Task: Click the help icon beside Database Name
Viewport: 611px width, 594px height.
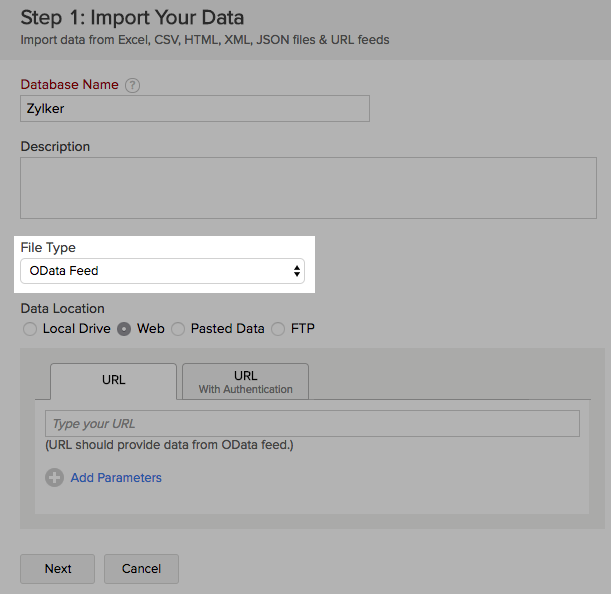Action: 133,86
